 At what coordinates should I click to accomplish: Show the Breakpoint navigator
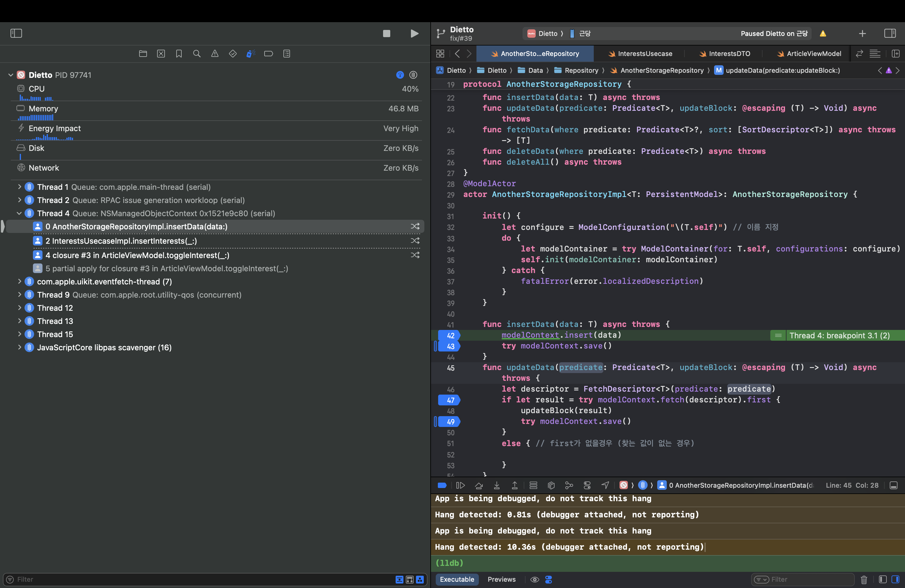click(x=268, y=54)
